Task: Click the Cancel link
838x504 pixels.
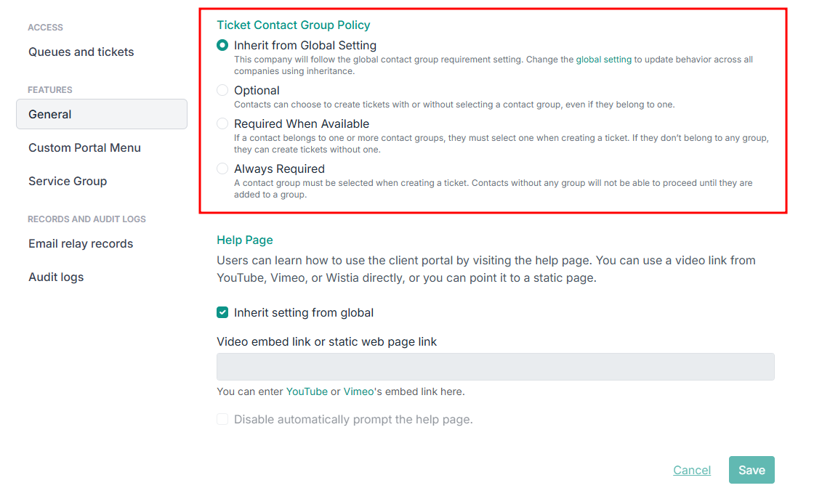Action: click(692, 470)
